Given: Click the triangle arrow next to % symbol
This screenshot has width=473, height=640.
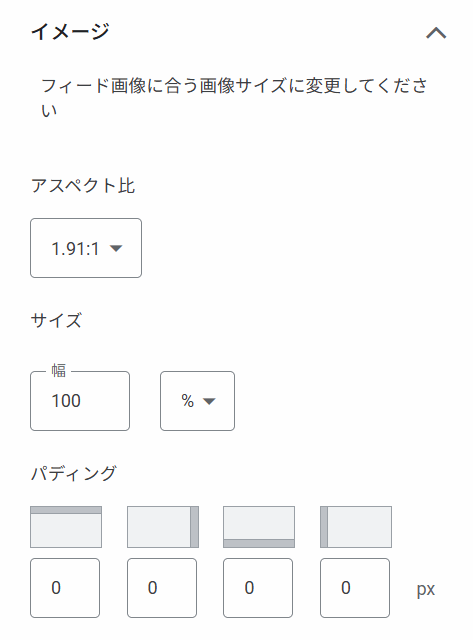Looking at the screenshot, I should click(209, 401).
